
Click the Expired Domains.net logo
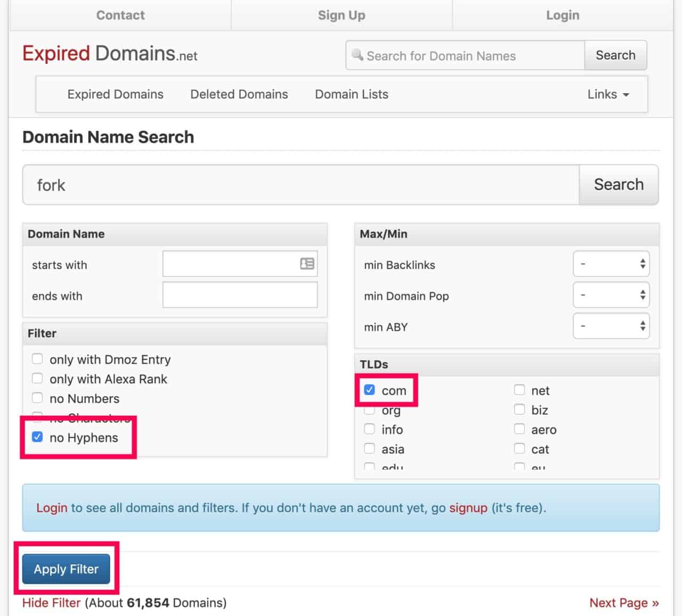(x=110, y=54)
